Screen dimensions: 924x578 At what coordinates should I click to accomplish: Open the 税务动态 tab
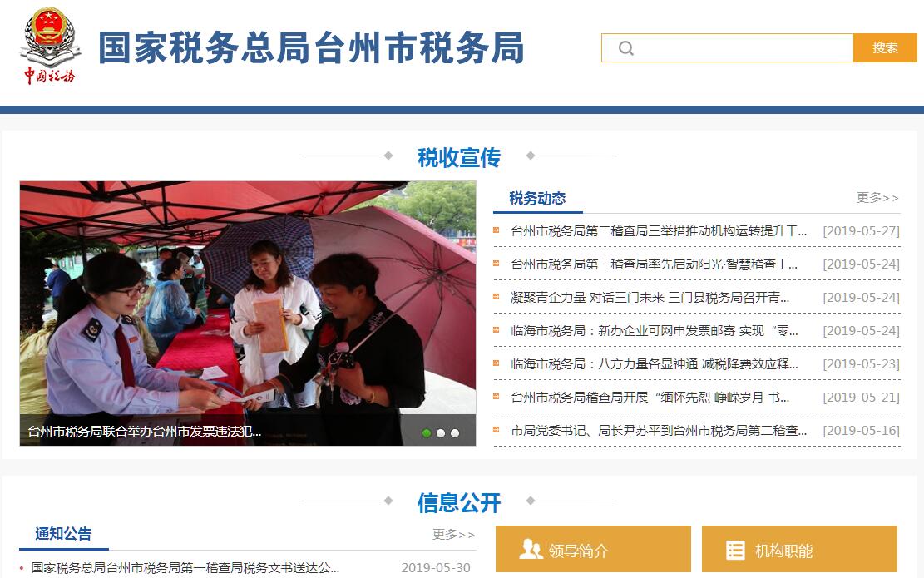537,199
